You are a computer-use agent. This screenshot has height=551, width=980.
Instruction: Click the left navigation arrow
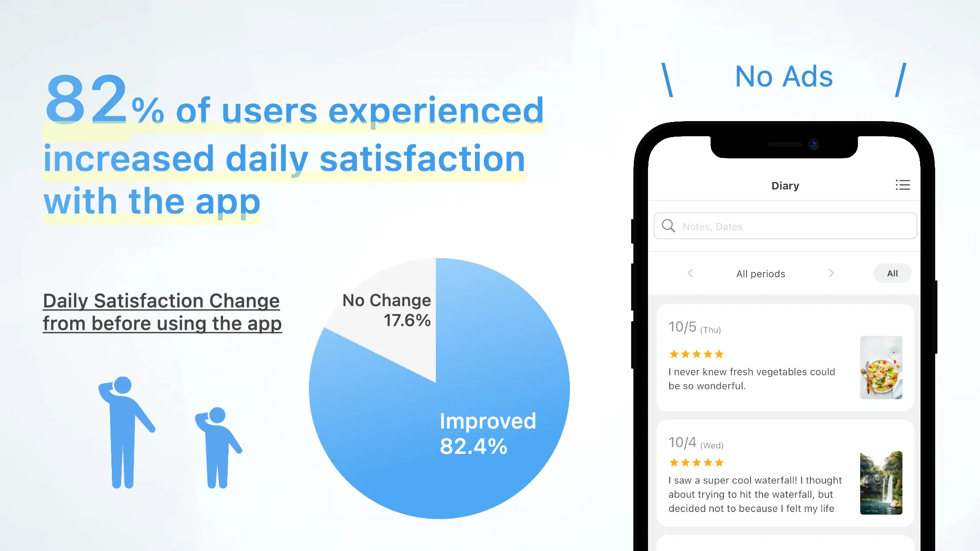[x=689, y=273]
